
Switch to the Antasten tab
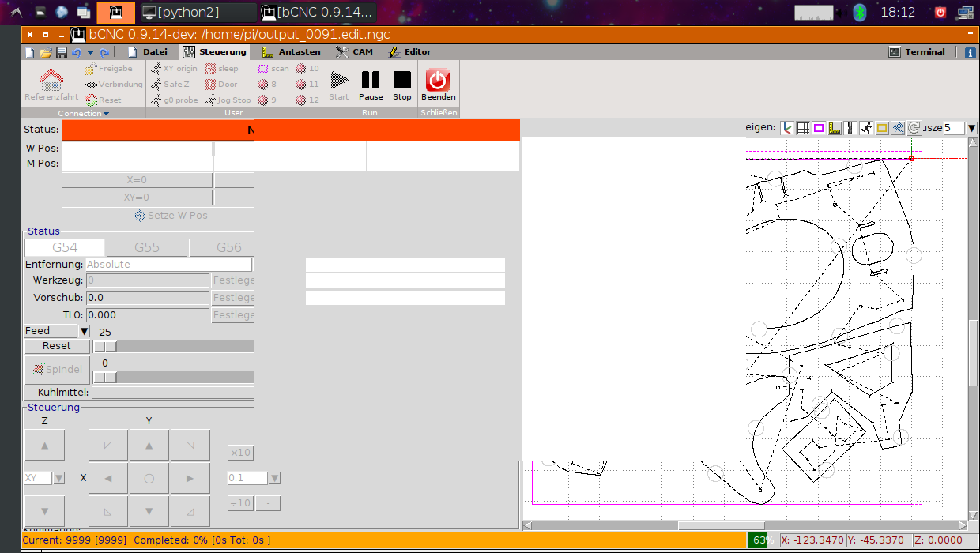pos(291,52)
